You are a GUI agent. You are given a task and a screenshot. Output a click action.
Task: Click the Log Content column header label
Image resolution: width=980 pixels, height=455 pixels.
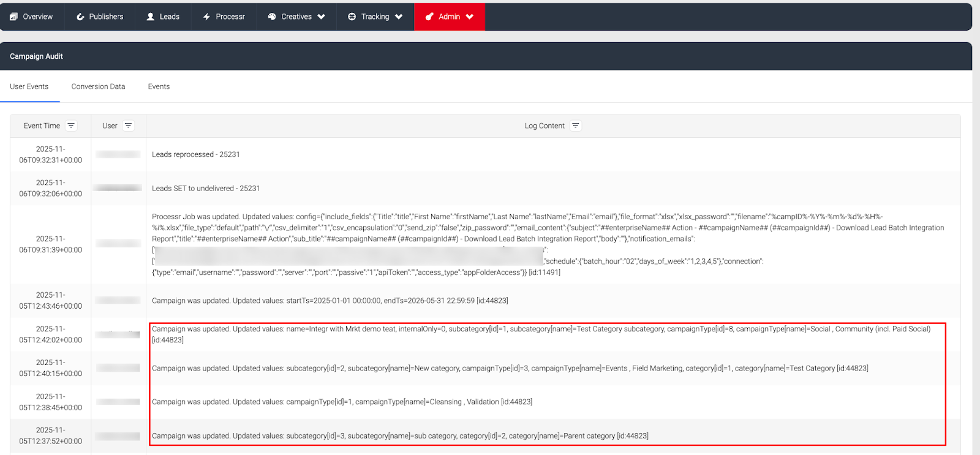point(545,126)
